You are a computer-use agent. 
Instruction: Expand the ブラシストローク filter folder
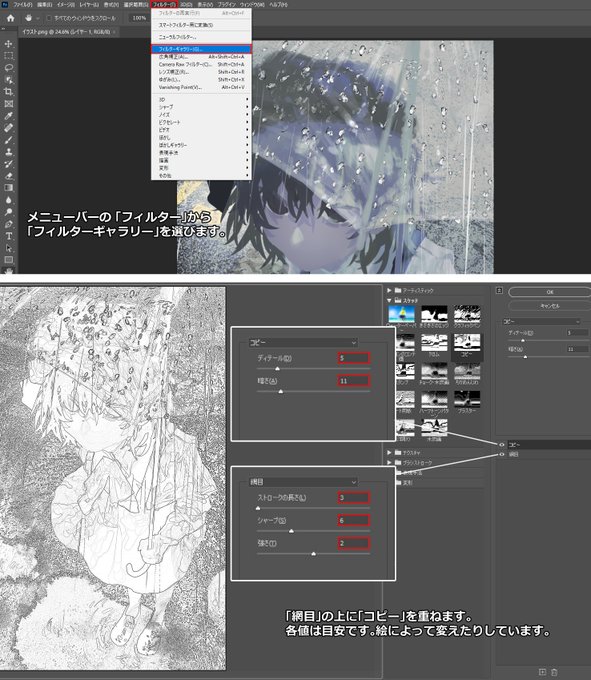[x=389, y=462]
